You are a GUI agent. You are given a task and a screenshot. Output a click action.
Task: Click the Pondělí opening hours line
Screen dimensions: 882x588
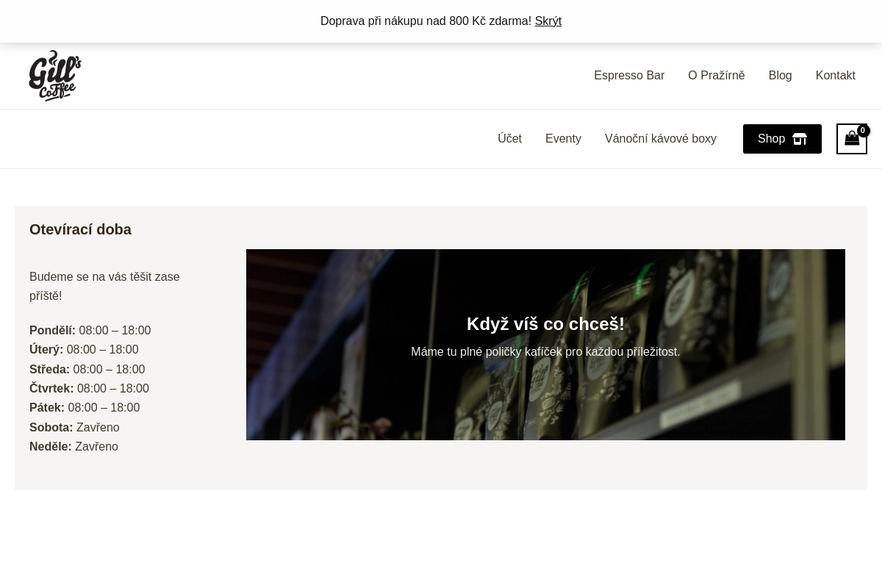coord(90,331)
